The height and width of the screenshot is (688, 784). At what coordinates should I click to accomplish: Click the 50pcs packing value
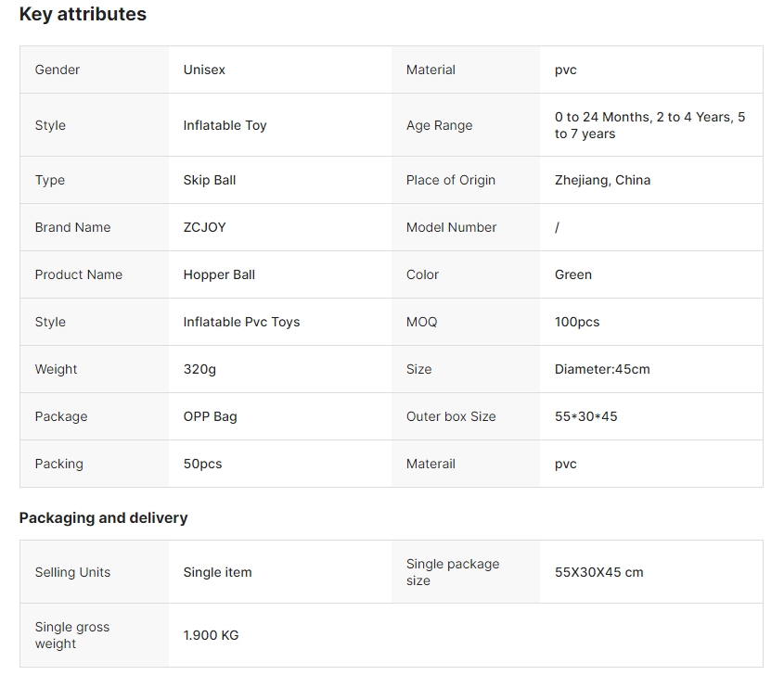tap(202, 464)
